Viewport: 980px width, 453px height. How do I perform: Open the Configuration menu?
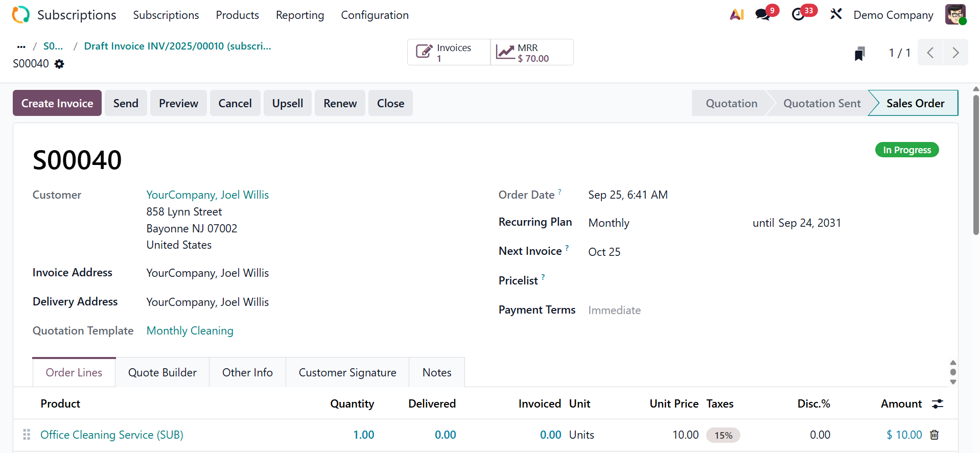(375, 15)
